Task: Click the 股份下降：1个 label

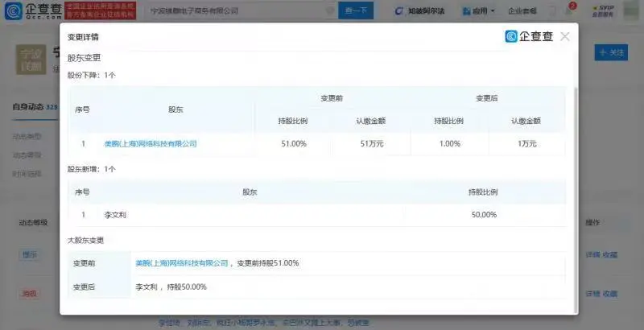Action: (92, 75)
